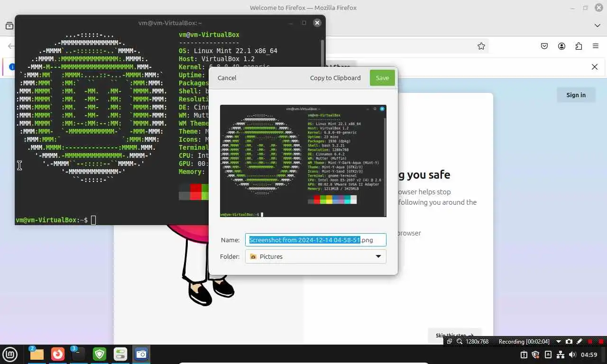Stop the recording with red square
Screen dimensions: 607x364
(601, 341)
